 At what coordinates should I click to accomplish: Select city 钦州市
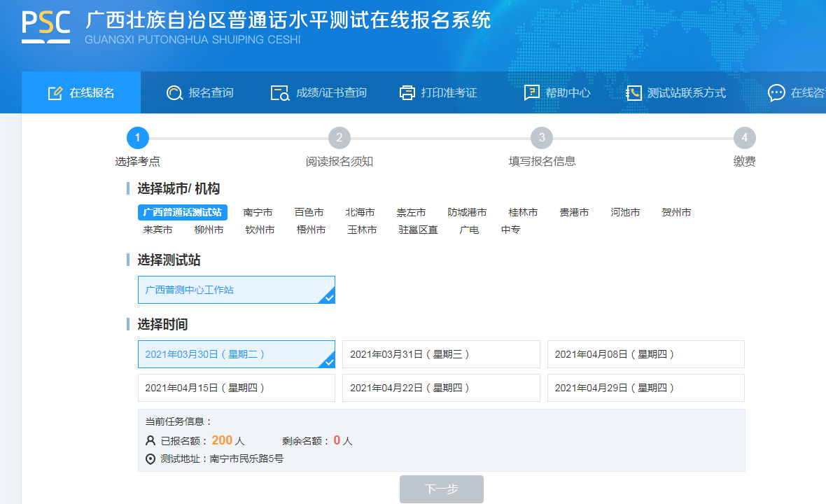click(x=260, y=230)
